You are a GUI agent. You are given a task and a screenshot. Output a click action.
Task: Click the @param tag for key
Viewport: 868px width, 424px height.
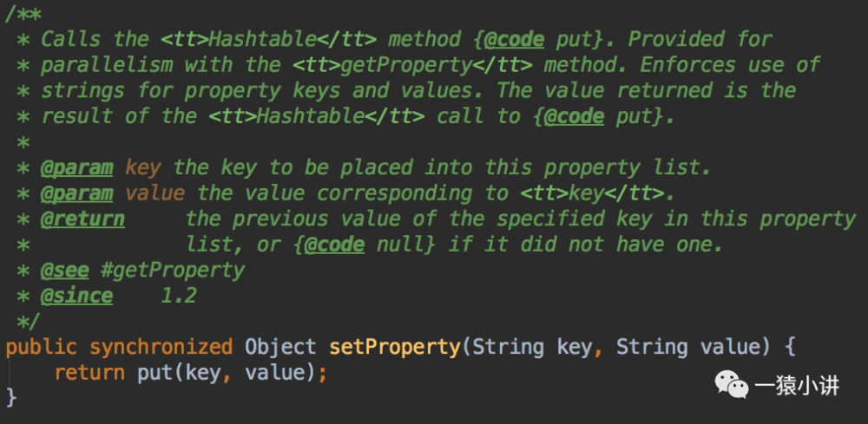[x=76, y=167]
